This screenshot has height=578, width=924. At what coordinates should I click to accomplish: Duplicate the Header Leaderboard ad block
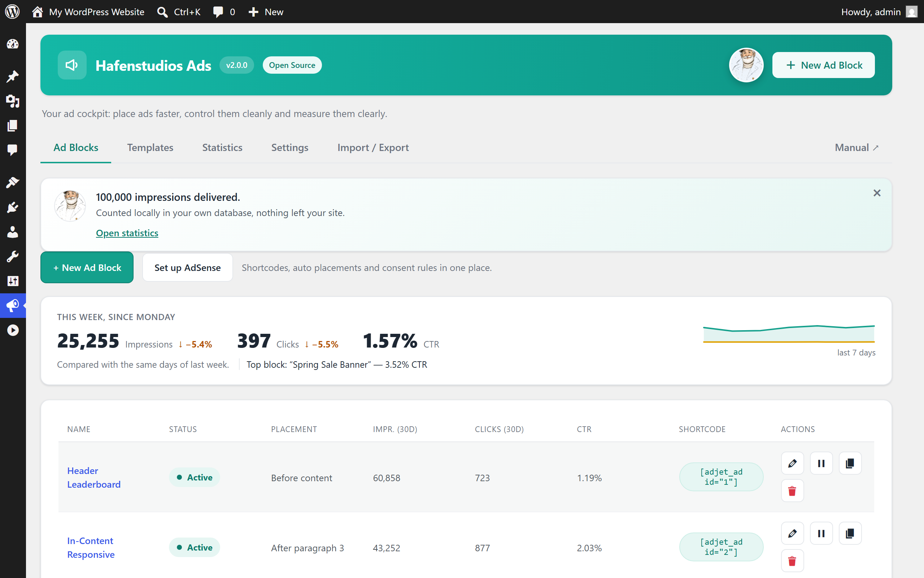click(850, 463)
